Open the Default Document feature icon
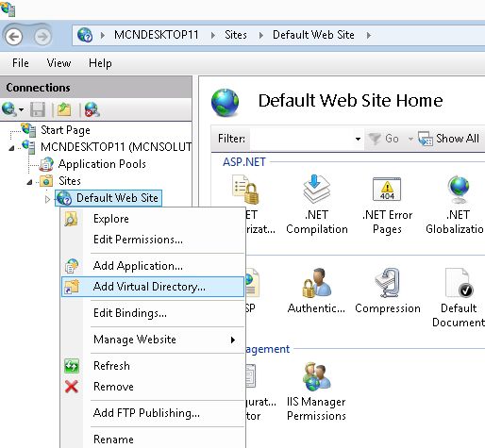The width and height of the screenshot is (485, 448). (459, 283)
